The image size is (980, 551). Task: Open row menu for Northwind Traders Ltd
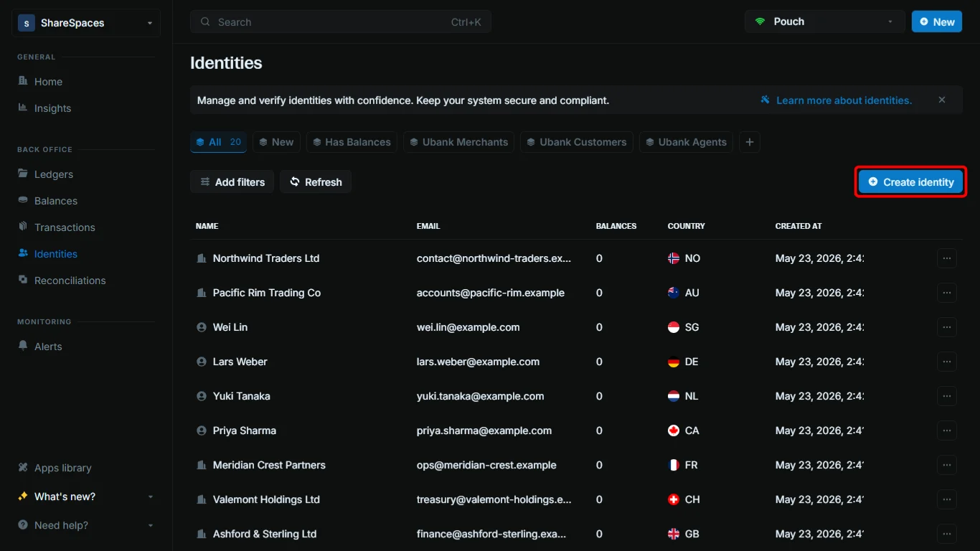947,258
